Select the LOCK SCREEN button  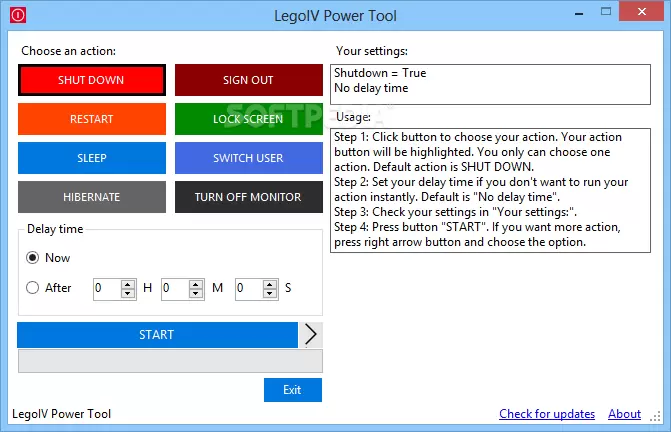click(248, 119)
